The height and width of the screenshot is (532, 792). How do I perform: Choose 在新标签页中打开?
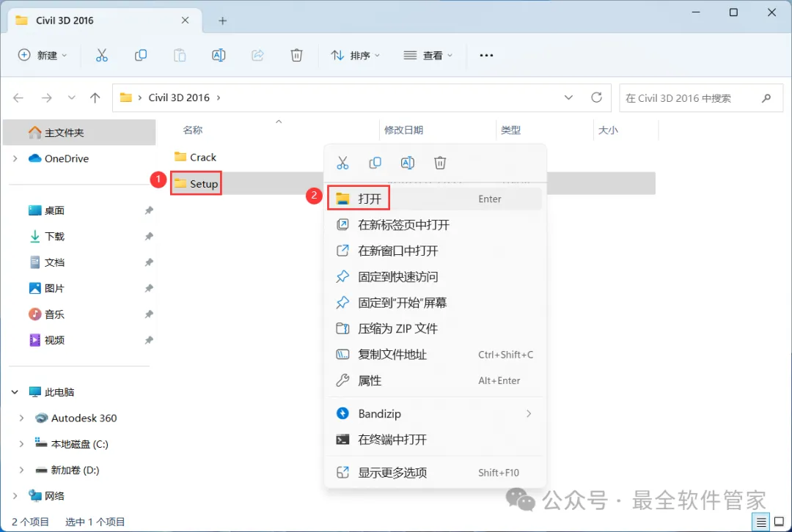(435, 225)
